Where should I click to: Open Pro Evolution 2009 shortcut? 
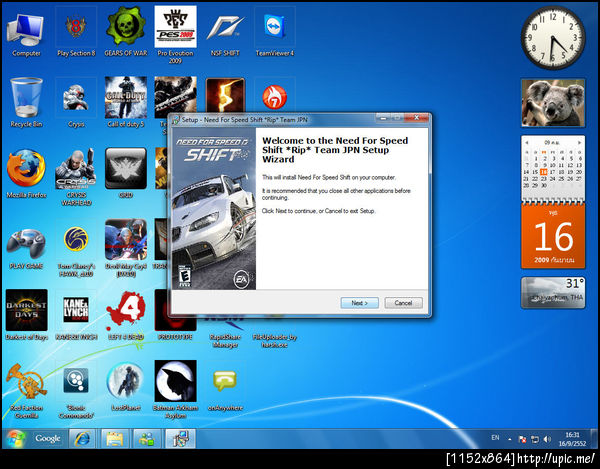pyautogui.click(x=175, y=34)
